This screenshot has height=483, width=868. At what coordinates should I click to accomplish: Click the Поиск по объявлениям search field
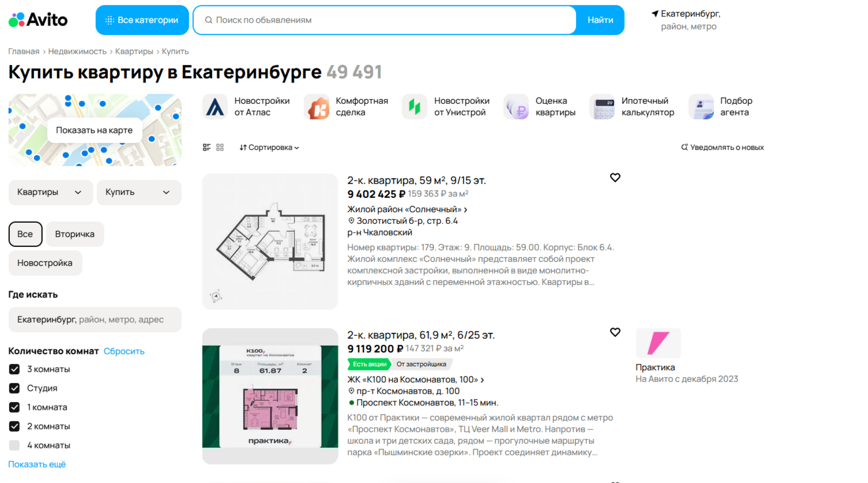(385, 20)
